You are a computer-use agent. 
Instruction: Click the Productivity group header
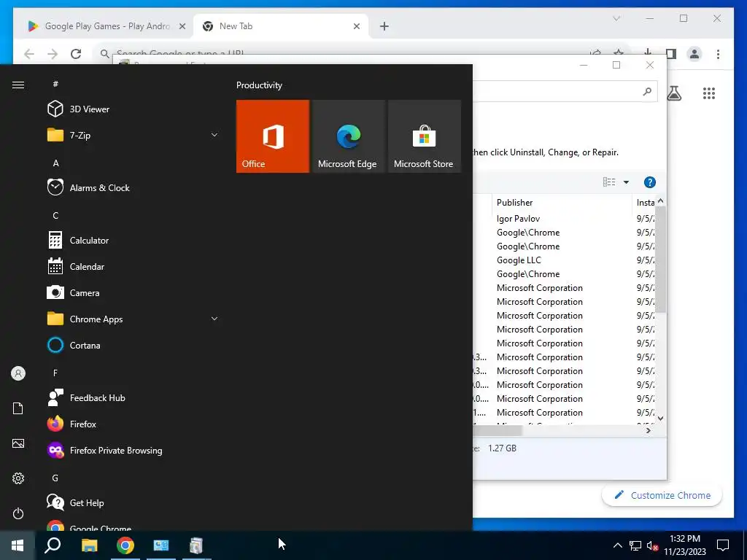click(x=259, y=85)
